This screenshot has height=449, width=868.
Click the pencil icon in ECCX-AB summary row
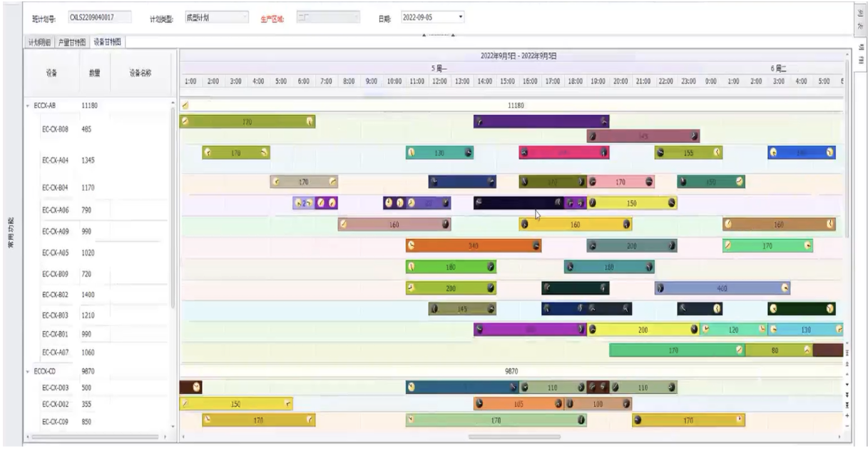[185, 105]
